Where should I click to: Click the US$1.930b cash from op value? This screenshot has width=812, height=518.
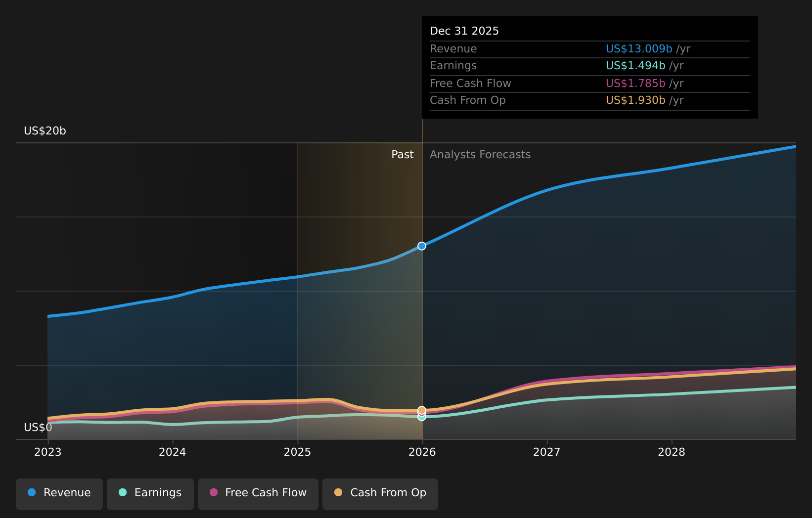[x=635, y=100]
